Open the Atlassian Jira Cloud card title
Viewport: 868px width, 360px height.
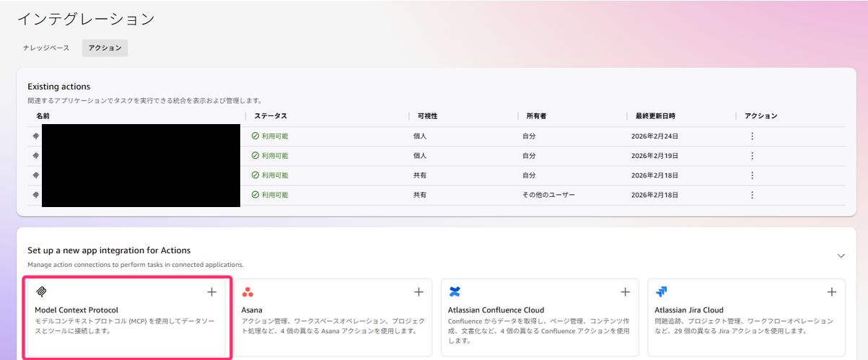point(689,310)
